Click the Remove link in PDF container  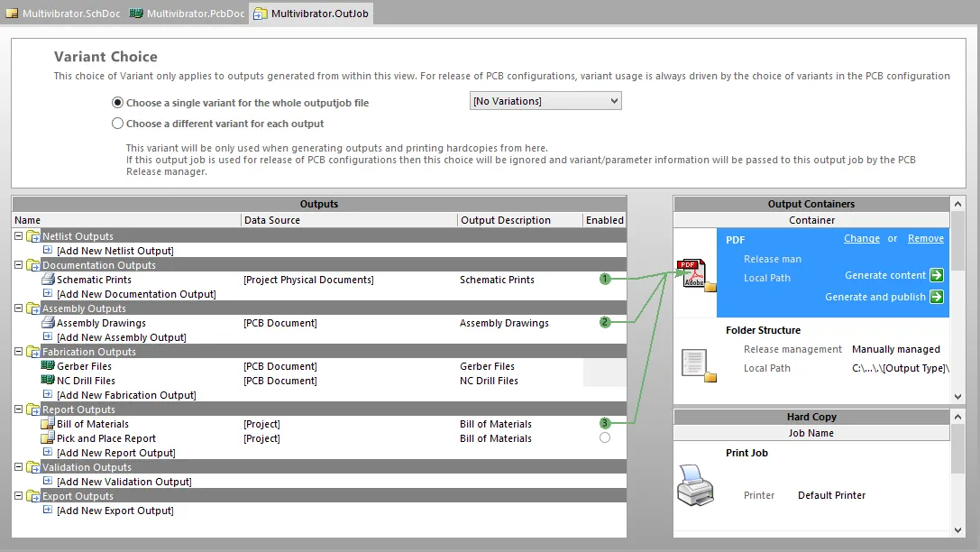(926, 238)
